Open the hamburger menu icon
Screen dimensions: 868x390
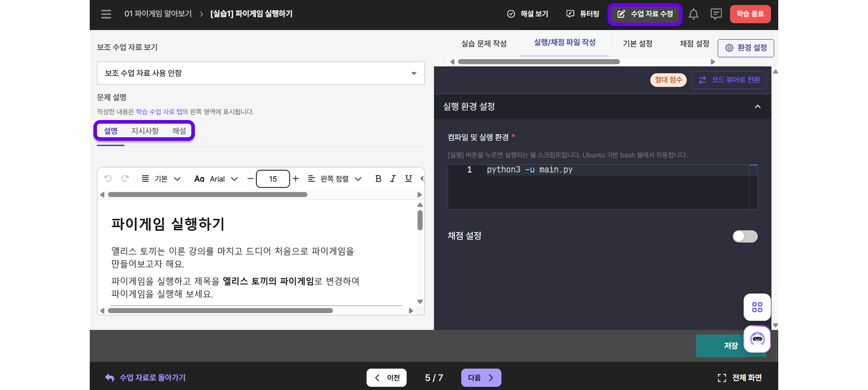click(106, 14)
